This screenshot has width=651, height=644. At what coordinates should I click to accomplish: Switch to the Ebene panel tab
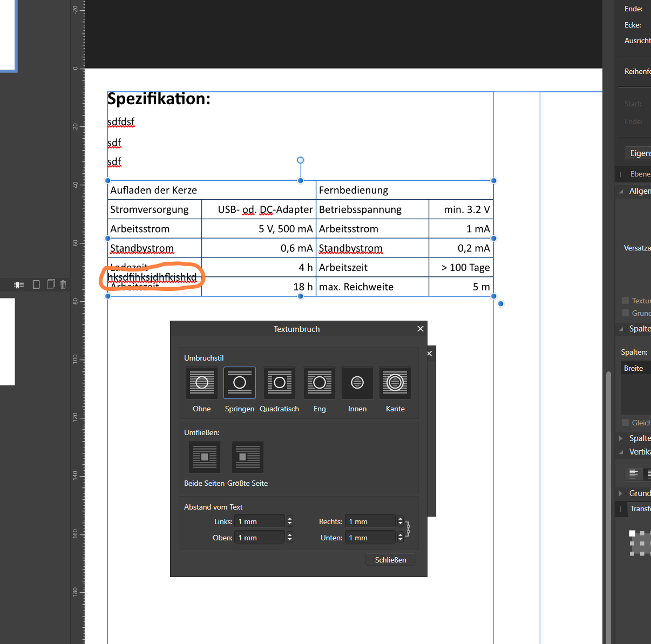click(640, 174)
